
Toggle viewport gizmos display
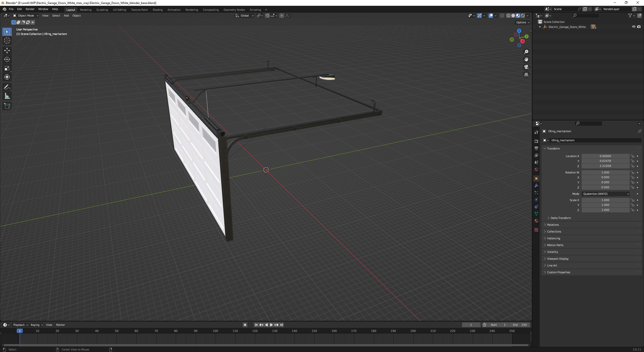tap(479, 16)
